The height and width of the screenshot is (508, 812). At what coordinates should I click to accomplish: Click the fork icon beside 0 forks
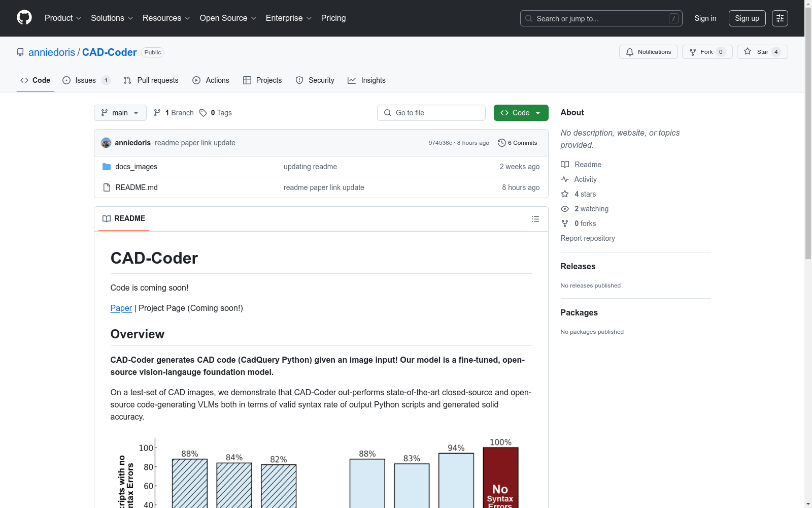565,224
